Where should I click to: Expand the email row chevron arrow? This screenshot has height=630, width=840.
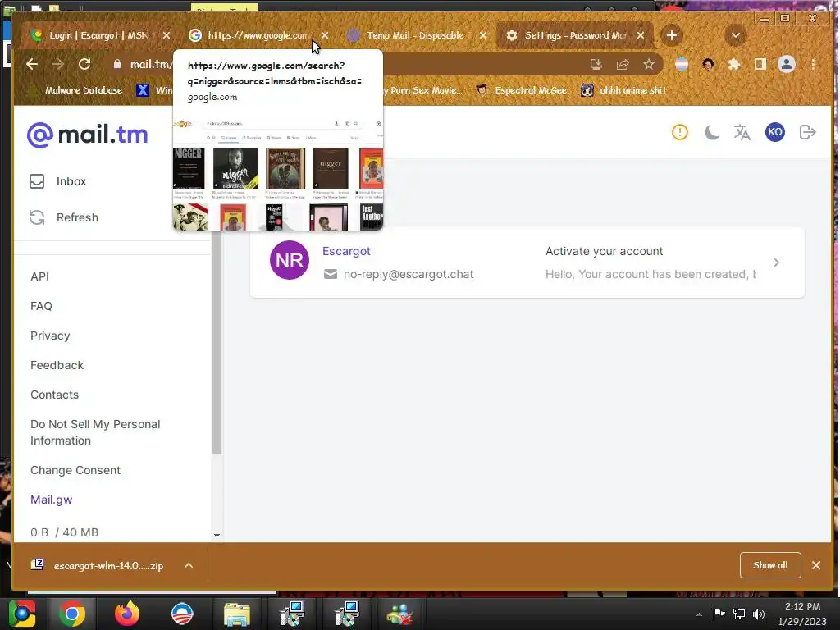[x=777, y=262]
